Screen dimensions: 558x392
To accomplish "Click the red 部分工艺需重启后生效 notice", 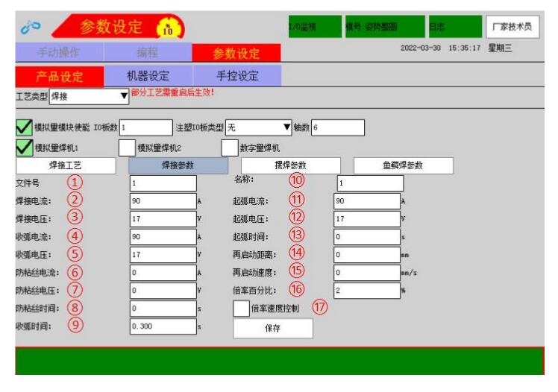I will tap(172, 92).
